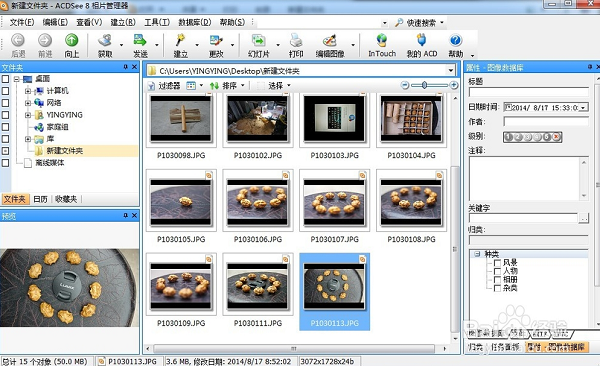Toggle the 杂类 category checkbox
The width and height of the screenshot is (600, 366).
(x=497, y=288)
